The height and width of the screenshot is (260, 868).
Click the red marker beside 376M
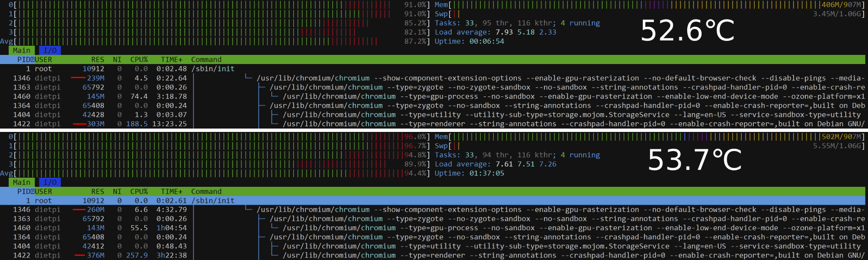coord(80,256)
